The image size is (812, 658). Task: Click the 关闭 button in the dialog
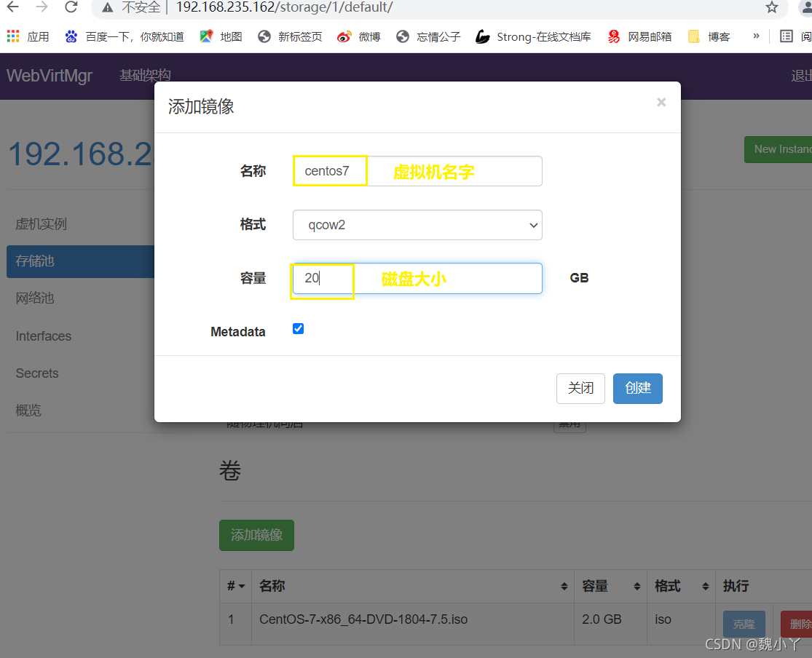(x=580, y=389)
